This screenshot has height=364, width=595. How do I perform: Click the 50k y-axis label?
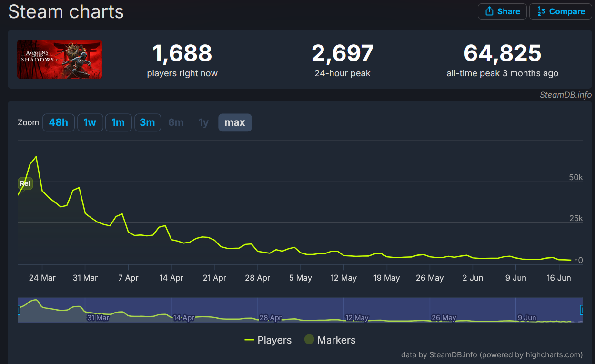[575, 177]
